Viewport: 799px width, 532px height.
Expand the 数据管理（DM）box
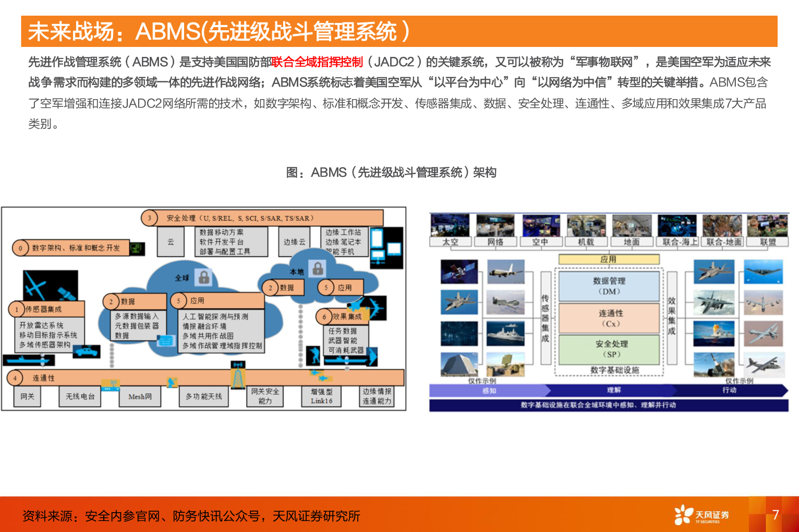609,287
